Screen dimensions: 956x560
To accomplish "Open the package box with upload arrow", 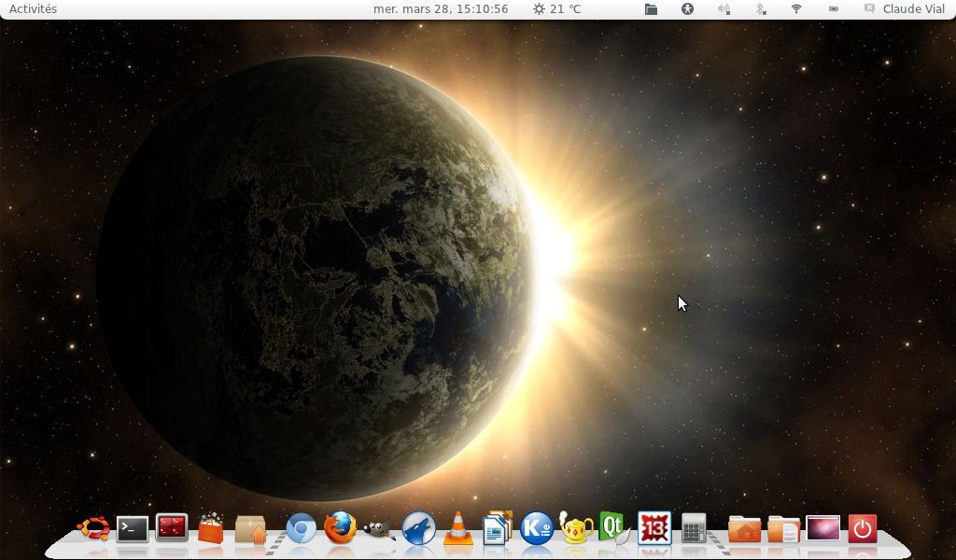I will pyautogui.click(x=250, y=528).
